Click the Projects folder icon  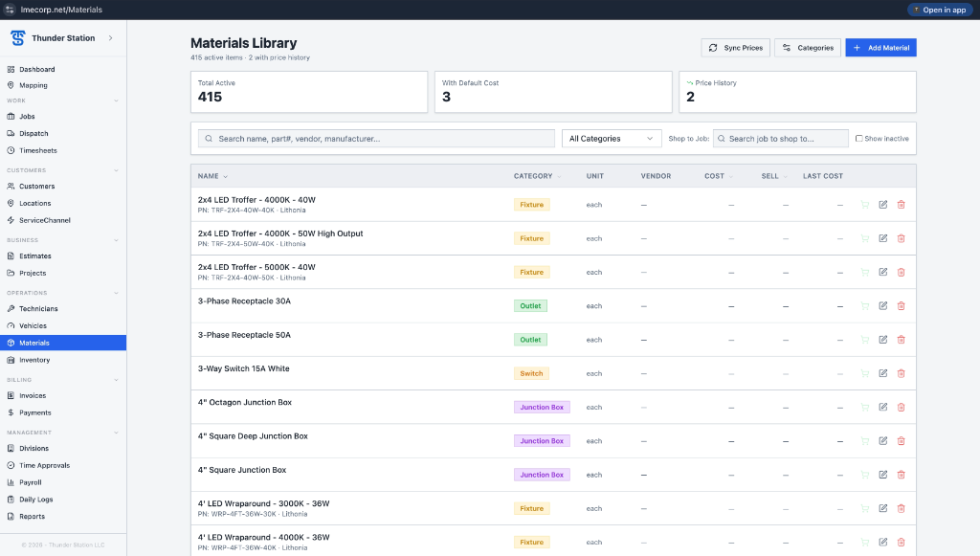[x=11, y=273]
